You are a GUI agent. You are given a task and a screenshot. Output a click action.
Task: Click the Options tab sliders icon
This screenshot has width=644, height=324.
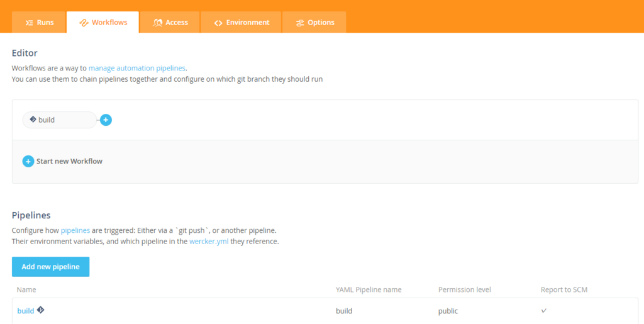[x=300, y=23]
